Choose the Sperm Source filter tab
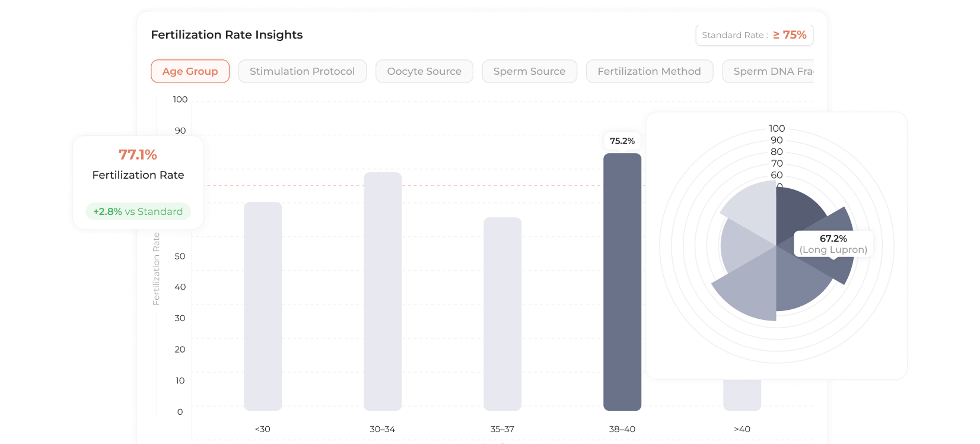Screen dimensions: 980x444 (529, 71)
